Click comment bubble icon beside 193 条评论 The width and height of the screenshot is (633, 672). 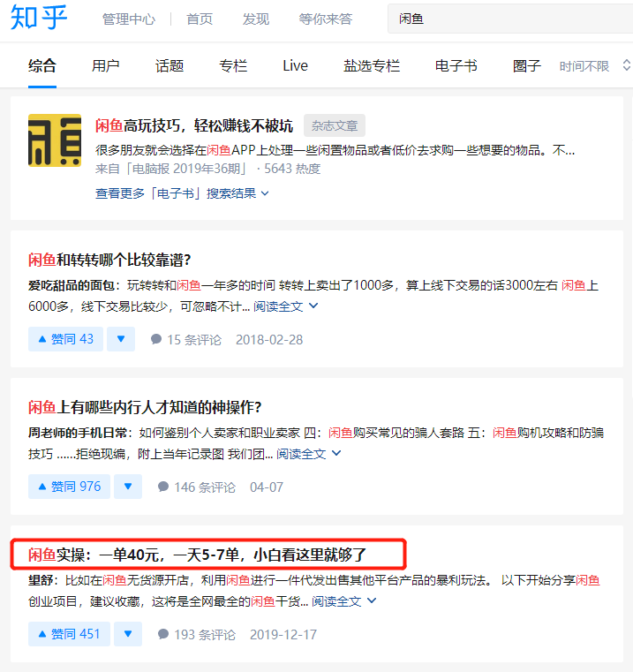tap(163, 634)
